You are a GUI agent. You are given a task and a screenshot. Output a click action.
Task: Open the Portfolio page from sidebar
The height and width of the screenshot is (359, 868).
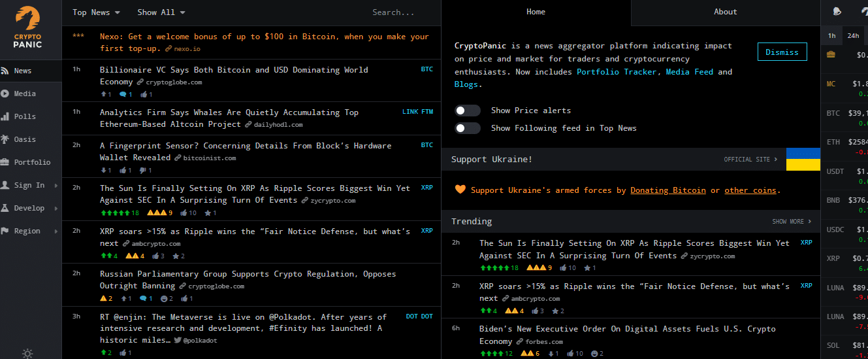[31, 162]
